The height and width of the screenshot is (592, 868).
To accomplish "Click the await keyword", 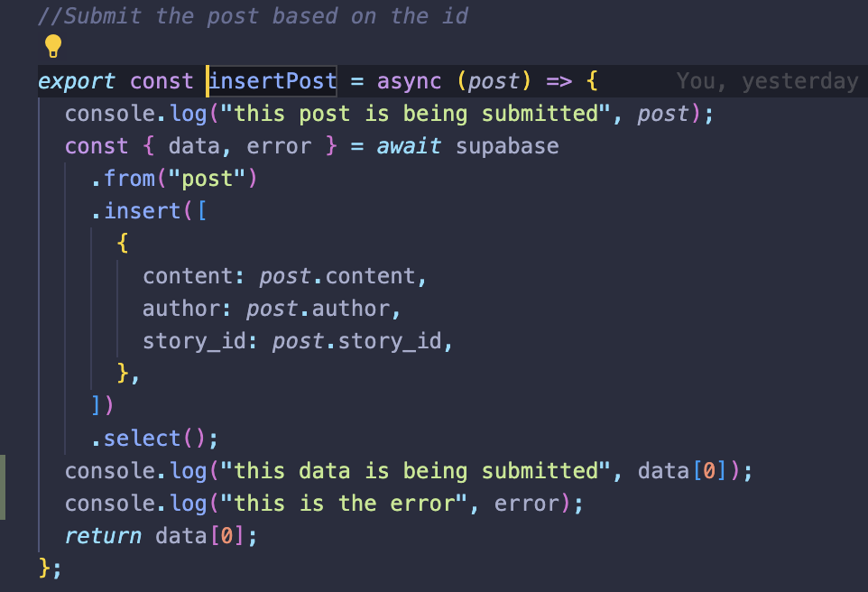I will (409, 146).
